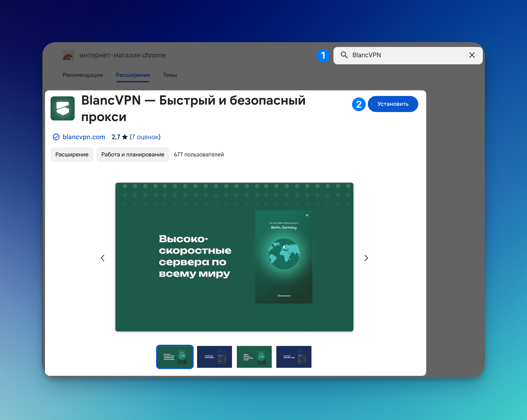Open the 7 оценок ratings link
This screenshot has height=420, width=527.
tap(145, 137)
